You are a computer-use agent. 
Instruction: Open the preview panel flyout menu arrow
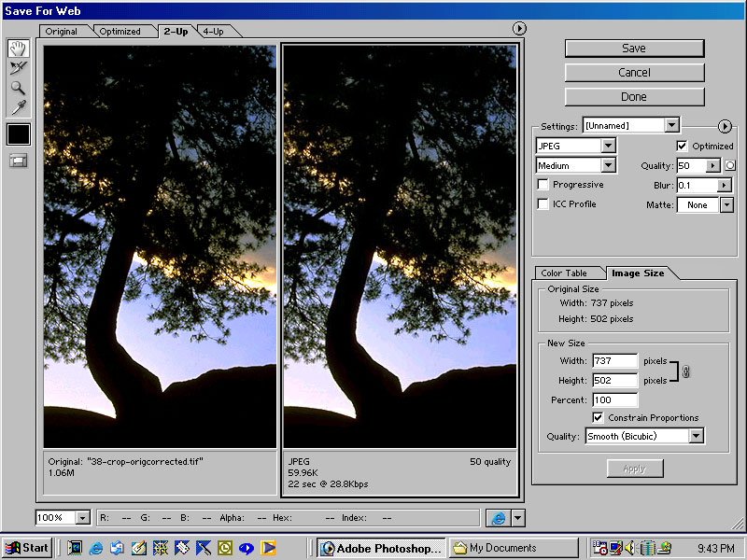coord(520,29)
